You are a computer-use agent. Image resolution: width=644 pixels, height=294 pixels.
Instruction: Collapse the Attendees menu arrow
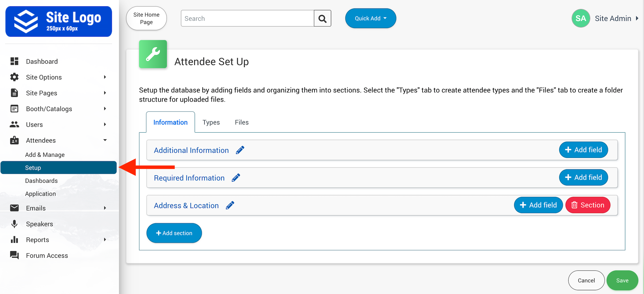pyautogui.click(x=105, y=140)
